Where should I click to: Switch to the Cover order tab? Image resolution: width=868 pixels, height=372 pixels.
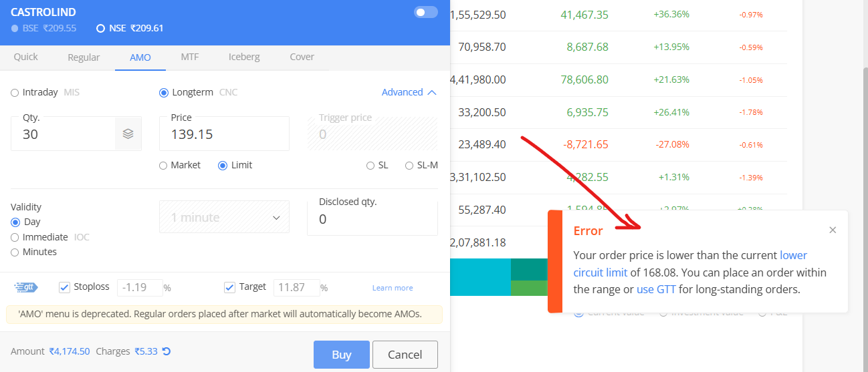pos(302,57)
